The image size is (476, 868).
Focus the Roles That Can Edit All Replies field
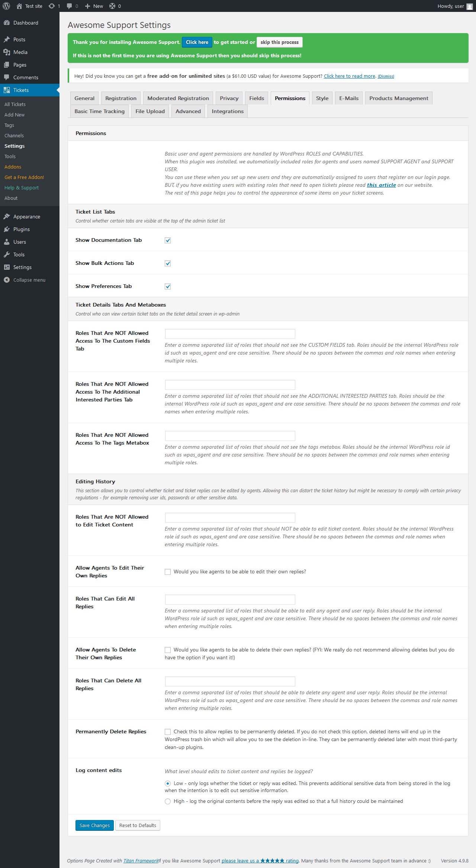[x=230, y=599]
